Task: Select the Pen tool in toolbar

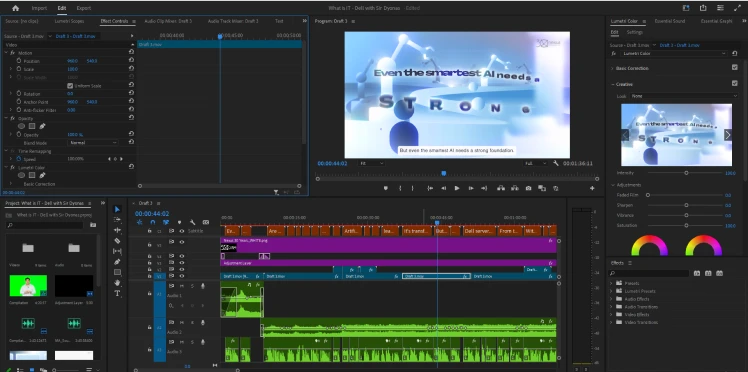Action: pyautogui.click(x=117, y=262)
